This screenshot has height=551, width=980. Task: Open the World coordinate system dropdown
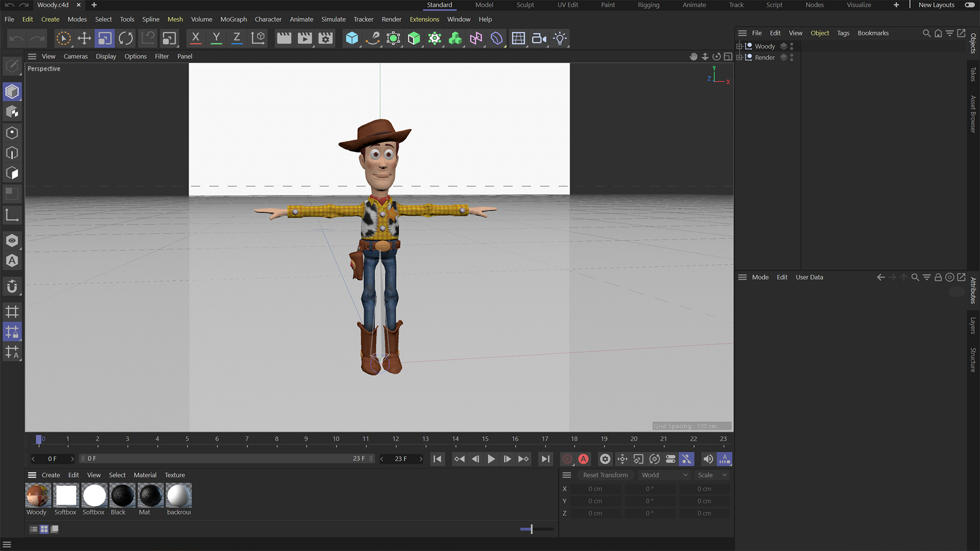tap(665, 475)
